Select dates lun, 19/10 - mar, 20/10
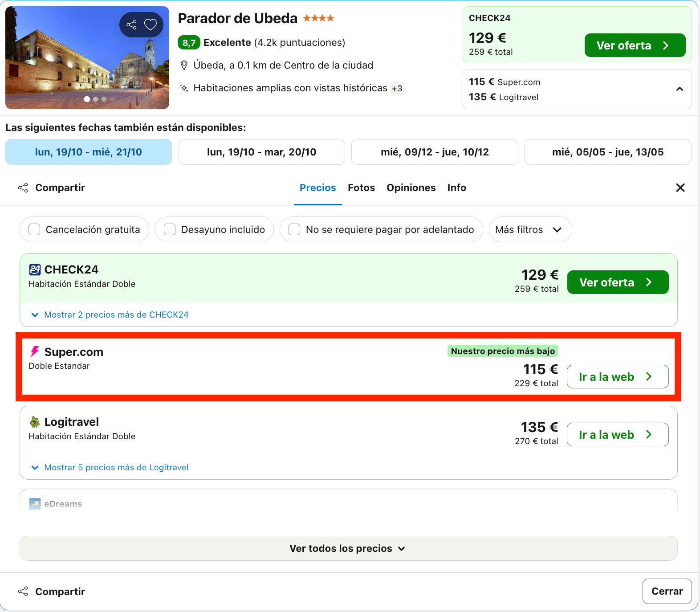The image size is (700, 612). click(x=262, y=152)
